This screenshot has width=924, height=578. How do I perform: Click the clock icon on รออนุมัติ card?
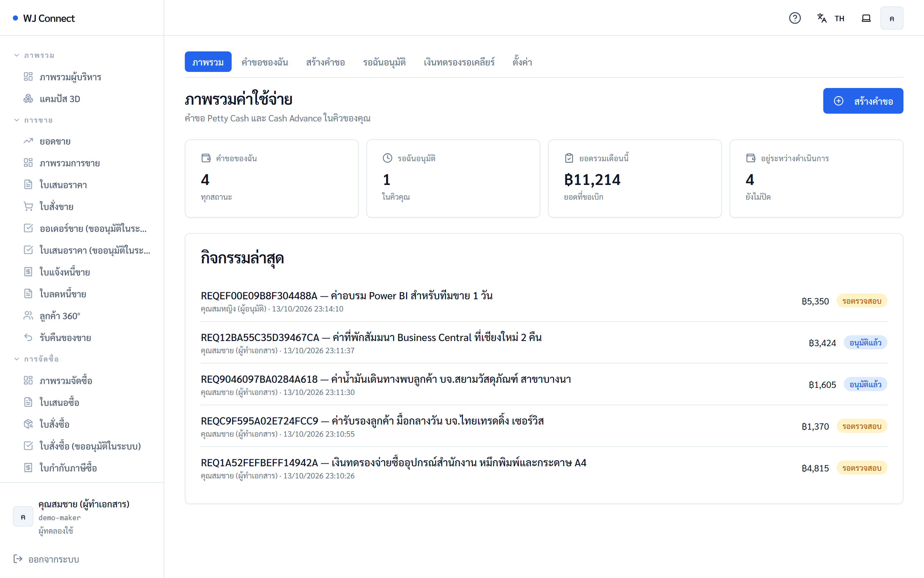point(387,158)
